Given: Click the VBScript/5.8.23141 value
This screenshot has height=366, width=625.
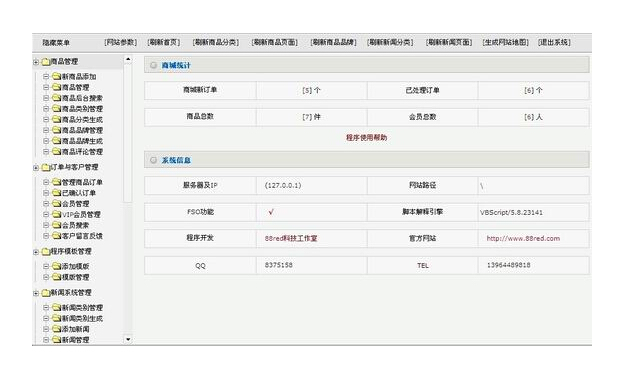Looking at the screenshot, I should (x=511, y=213).
